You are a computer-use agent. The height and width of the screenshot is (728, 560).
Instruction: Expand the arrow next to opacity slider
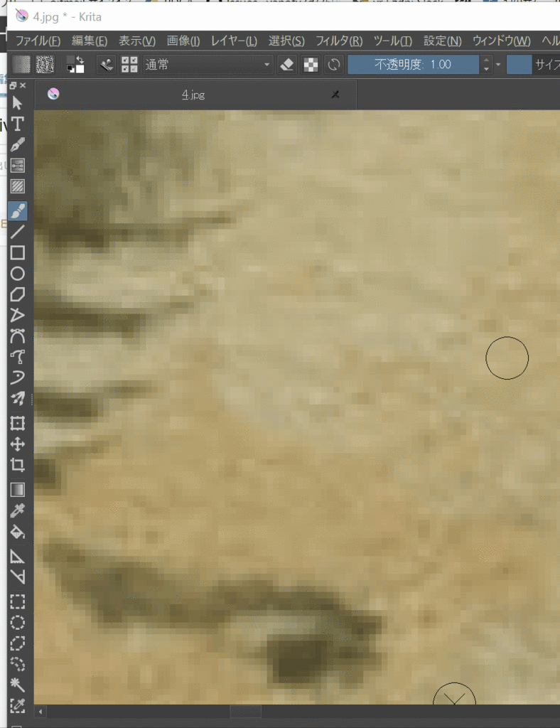point(498,65)
